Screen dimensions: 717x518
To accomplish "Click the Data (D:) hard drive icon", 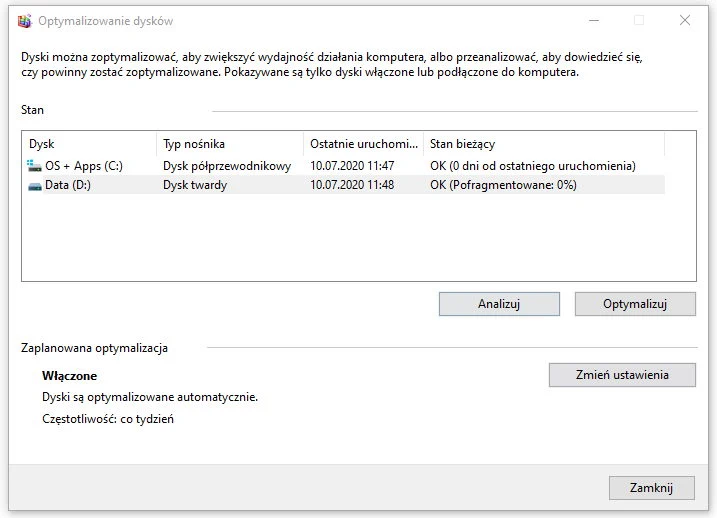I will 35,185.
